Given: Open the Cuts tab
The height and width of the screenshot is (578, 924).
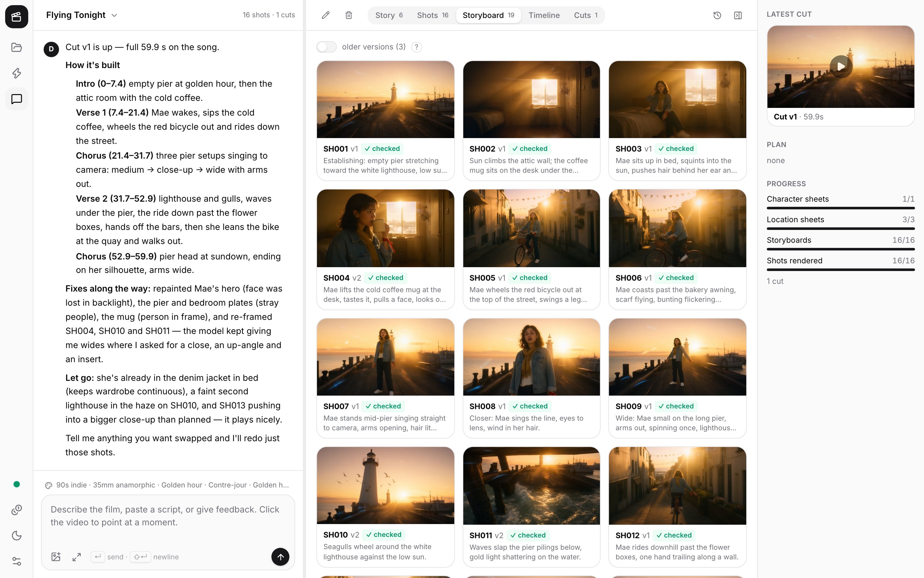Looking at the screenshot, I should (x=586, y=15).
